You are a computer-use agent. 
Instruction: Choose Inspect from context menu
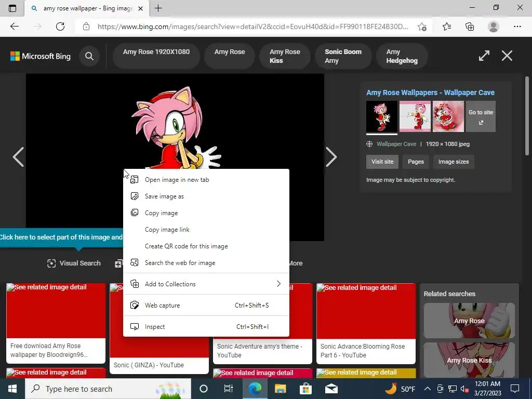206,327
